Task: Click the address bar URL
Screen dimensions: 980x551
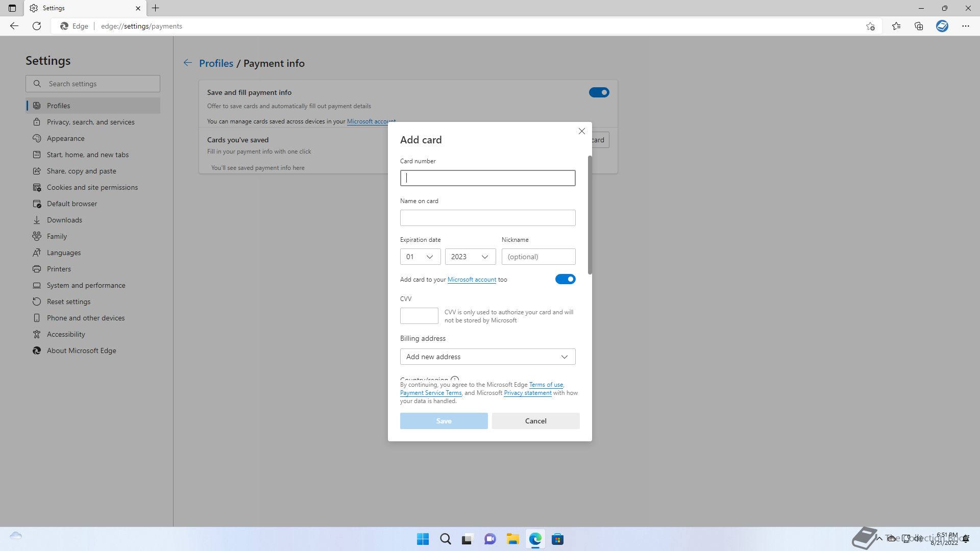Action: coord(141,26)
